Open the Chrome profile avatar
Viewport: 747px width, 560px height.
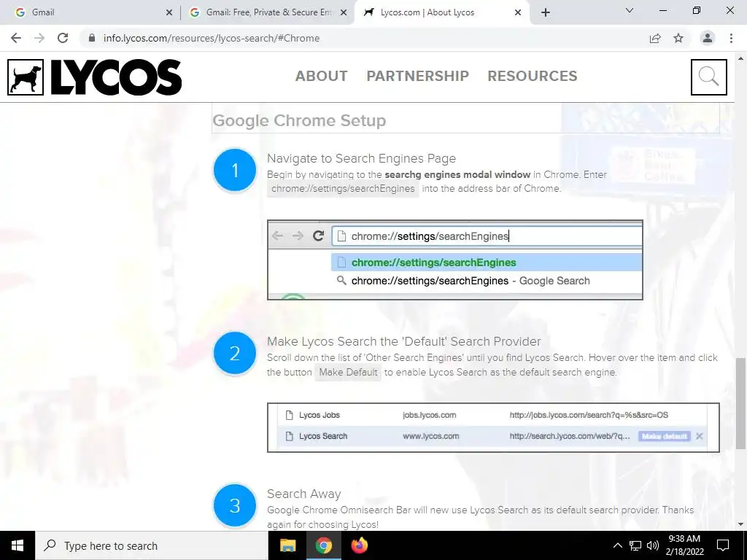(x=708, y=38)
